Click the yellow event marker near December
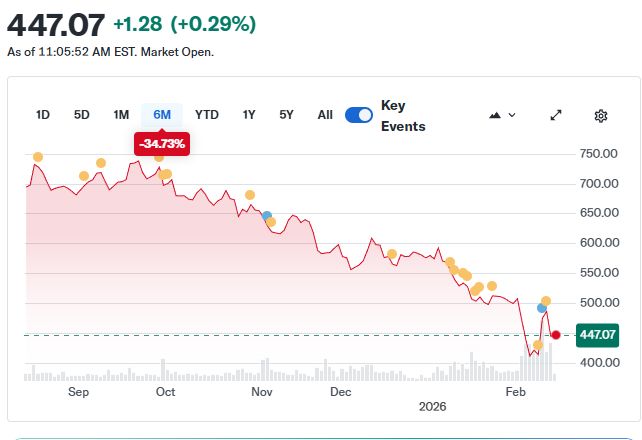The height and width of the screenshot is (440, 642). click(x=392, y=254)
